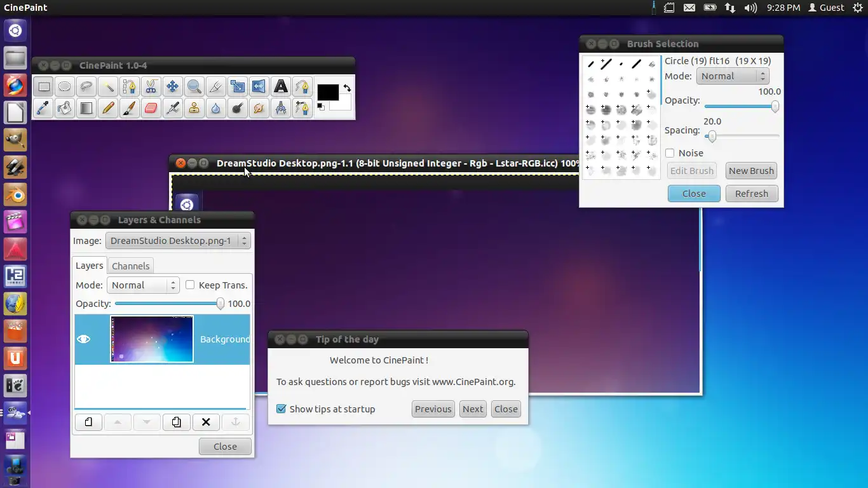Duplicate the layer using the copy icon
Image resolution: width=868 pixels, height=488 pixels.
(x=176, y=422)
